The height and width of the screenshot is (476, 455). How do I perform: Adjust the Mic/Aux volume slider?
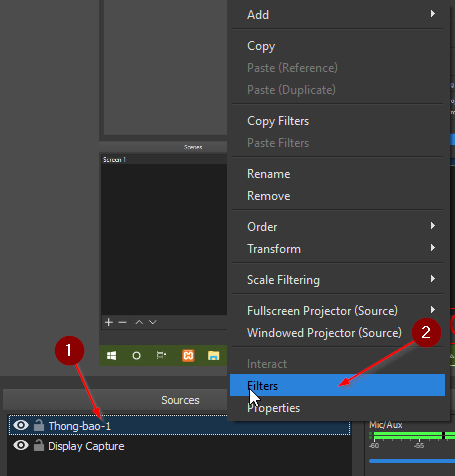coord(412,461)
